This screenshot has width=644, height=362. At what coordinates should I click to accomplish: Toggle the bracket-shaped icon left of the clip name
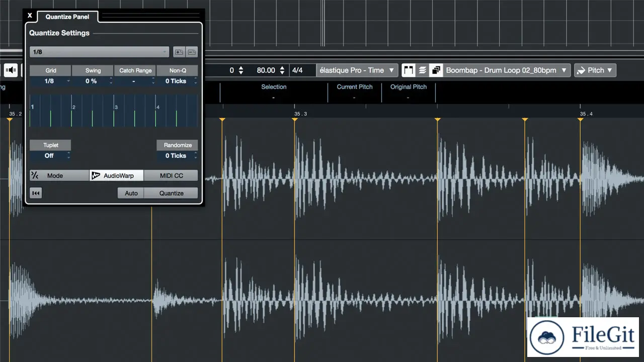409,70
